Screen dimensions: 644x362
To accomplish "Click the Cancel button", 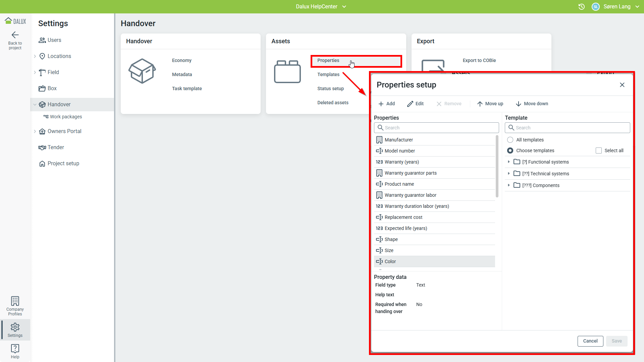I will (x=590, y=341).
